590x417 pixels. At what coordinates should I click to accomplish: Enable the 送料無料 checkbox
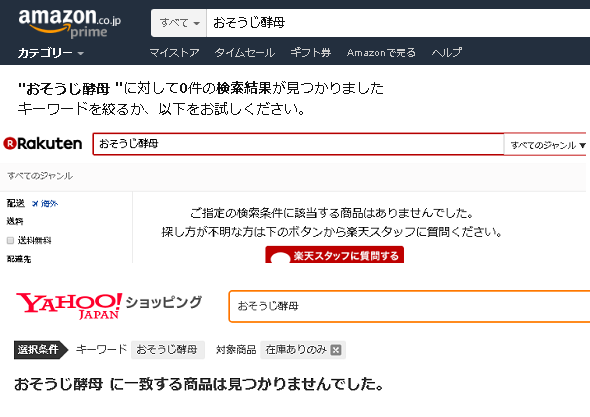point(11,240)
